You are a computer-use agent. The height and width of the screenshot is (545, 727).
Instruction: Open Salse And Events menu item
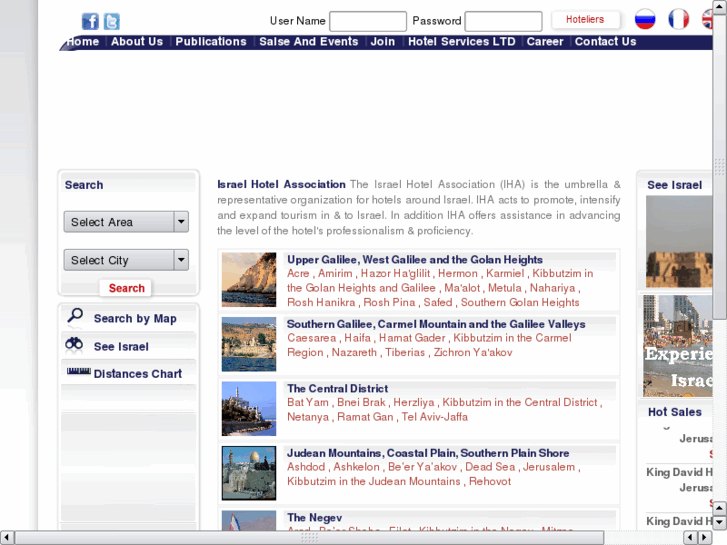click(309, 42)
